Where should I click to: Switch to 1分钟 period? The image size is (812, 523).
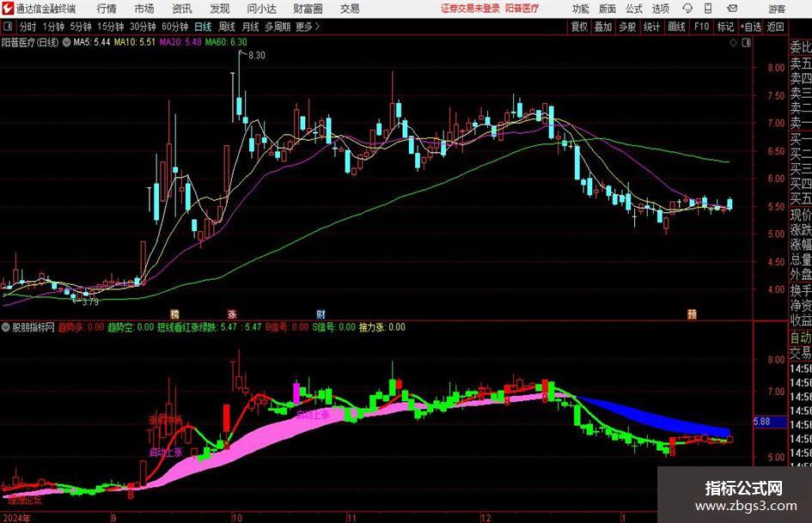(x=53, y=27)
